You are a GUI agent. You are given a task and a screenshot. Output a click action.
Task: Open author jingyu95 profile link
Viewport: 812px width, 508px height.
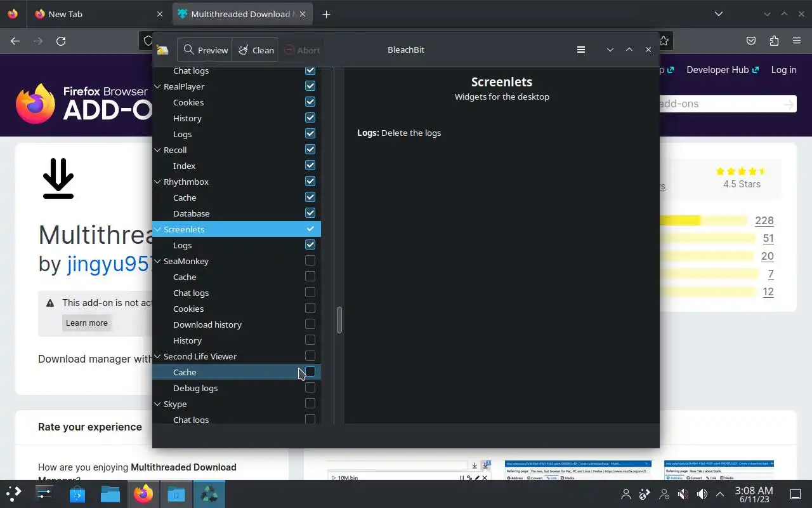click(x=109, y=264)
